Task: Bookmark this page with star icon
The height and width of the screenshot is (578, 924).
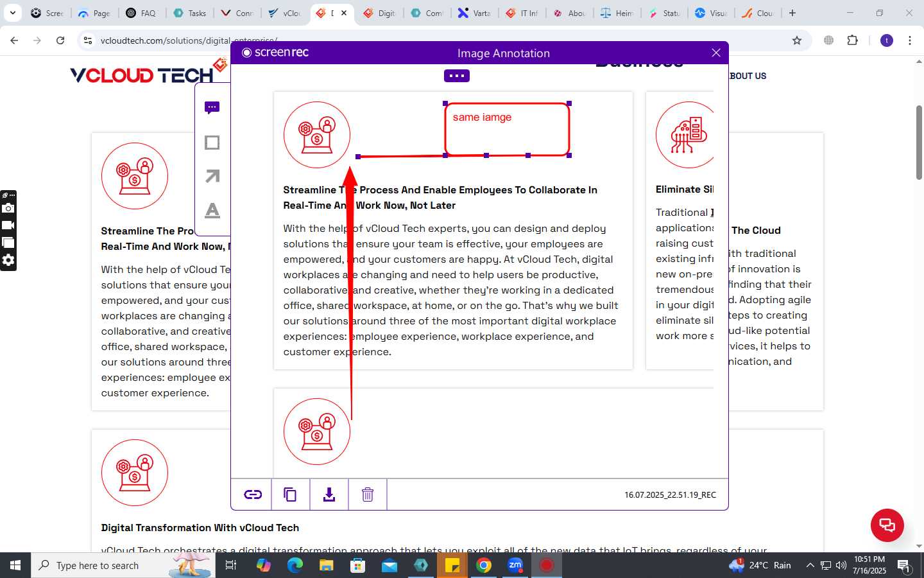Action: [x=797, y=40]
